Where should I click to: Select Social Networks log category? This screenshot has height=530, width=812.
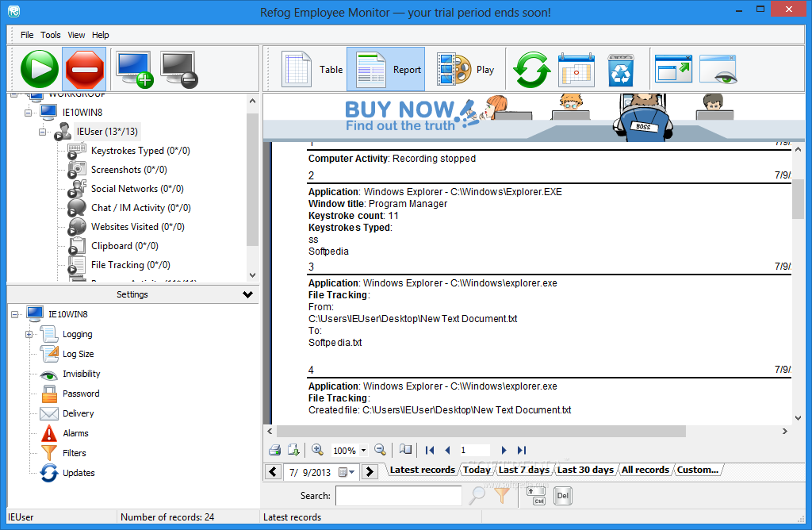[x=137, y=189]
